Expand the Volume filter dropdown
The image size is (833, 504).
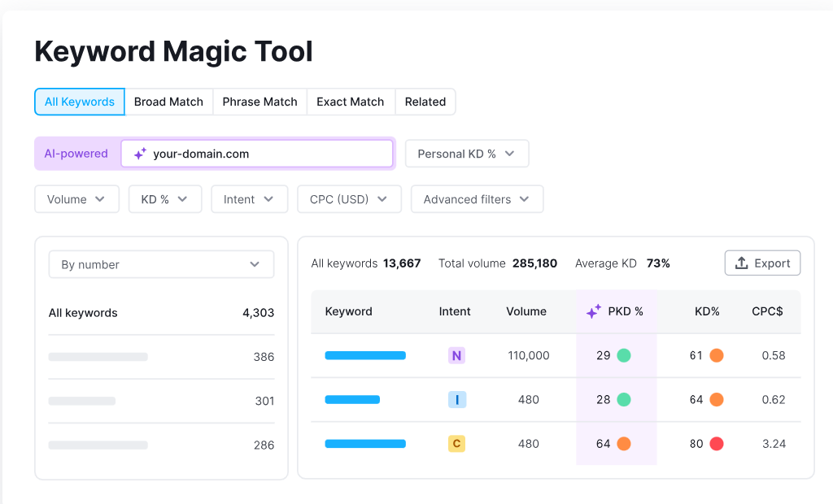click(x=76, y=199)
